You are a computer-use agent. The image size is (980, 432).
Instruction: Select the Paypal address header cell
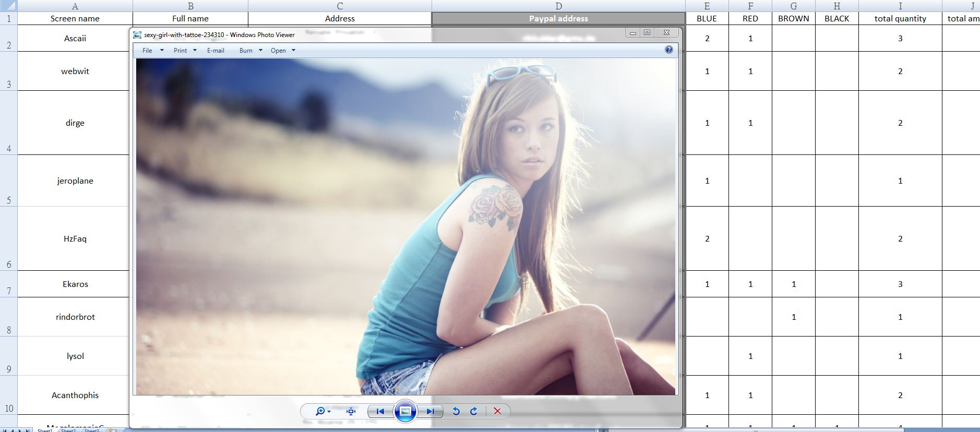coord(558,19)
